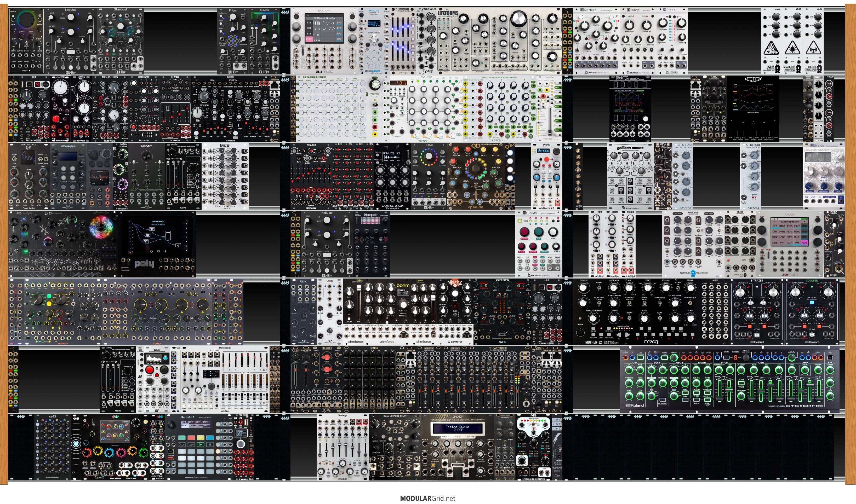Open the Muxlicer module
856x504 pixels.
[311, 176]
